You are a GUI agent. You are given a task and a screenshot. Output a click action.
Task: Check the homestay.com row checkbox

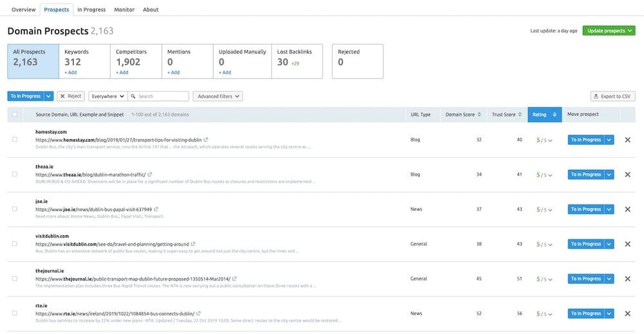point(15,140)
